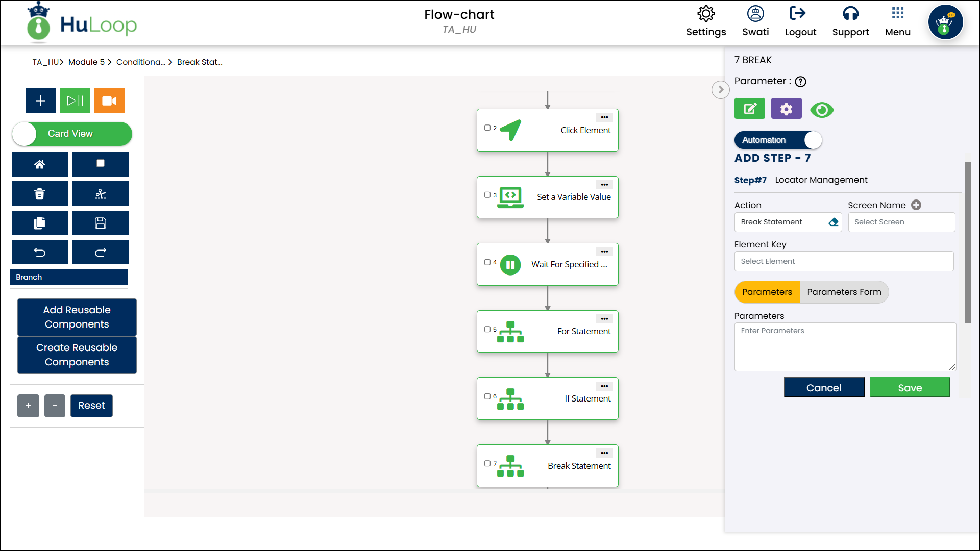Click the green play/pause run icon
Image resolution: width=980 pixels, height=551 pixels.
coord(75,101)
